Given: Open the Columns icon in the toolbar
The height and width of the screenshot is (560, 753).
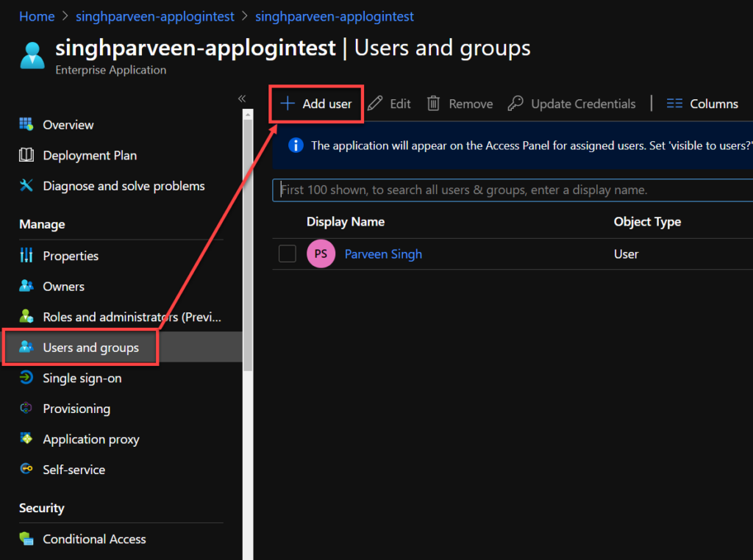Looking at the screenshot, I should tap(674, 103).
